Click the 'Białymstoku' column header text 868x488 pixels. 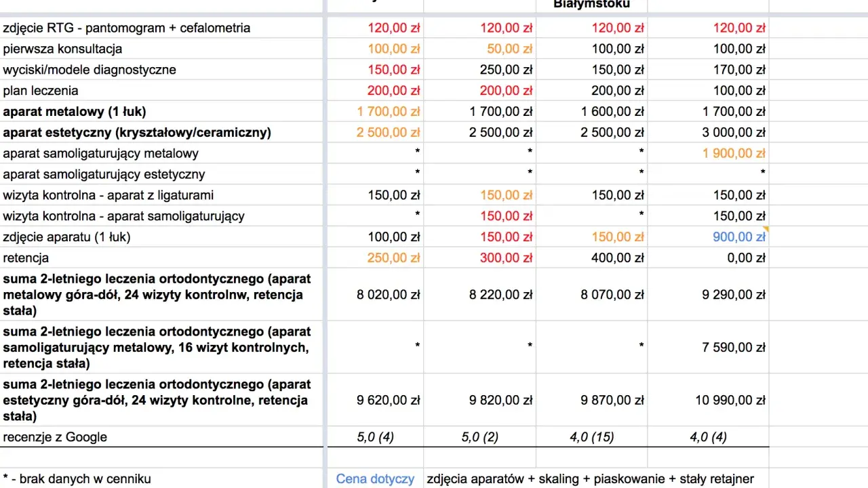click(x=591, y=4)
